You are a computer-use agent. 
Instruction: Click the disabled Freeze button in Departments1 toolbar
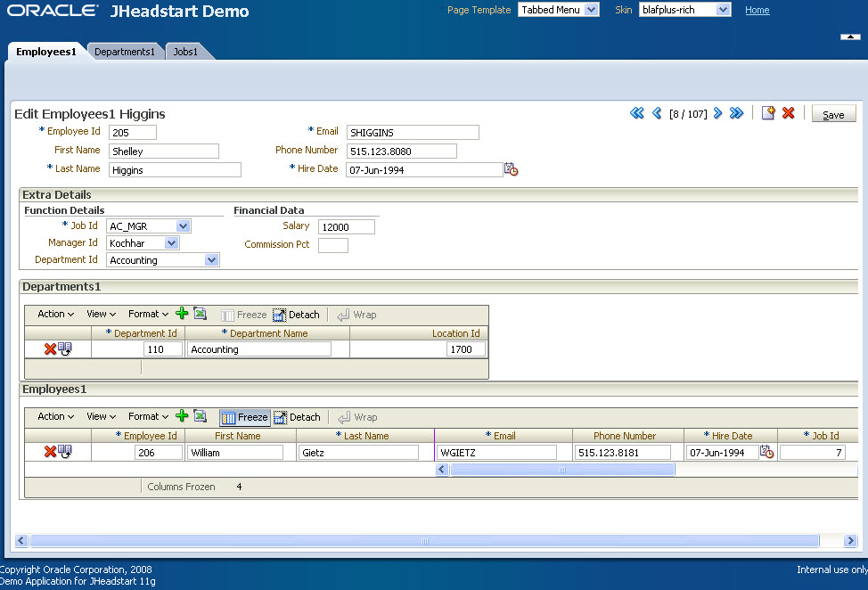pos(244,315)
